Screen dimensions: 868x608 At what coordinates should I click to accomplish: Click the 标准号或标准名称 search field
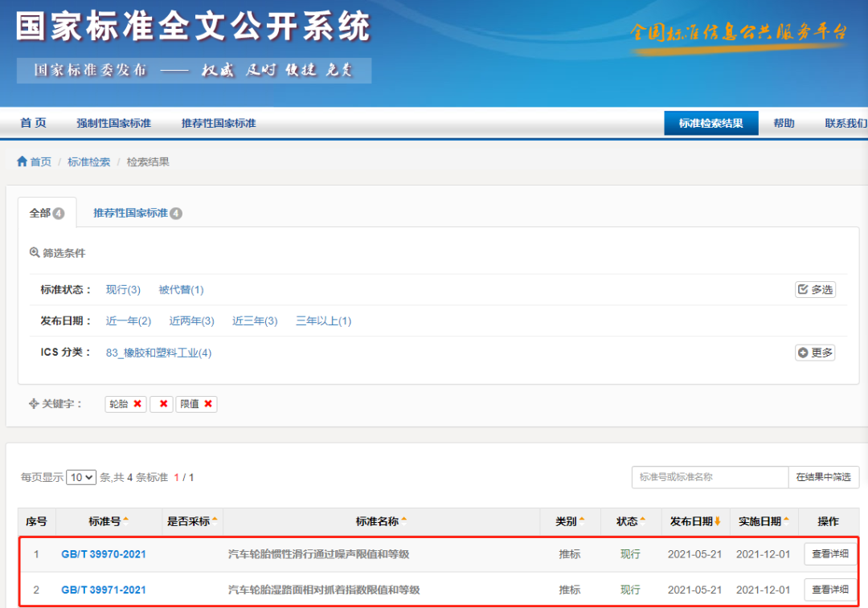tap(710, 477)
